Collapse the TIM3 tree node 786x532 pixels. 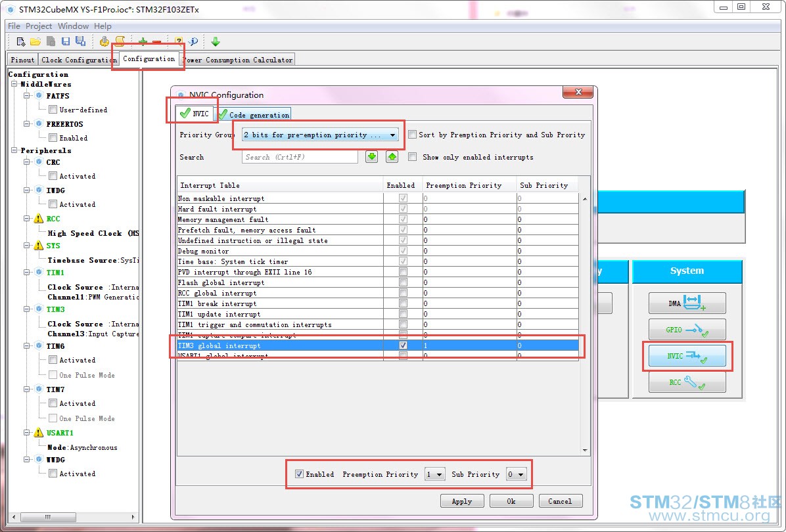click(27, 309)
